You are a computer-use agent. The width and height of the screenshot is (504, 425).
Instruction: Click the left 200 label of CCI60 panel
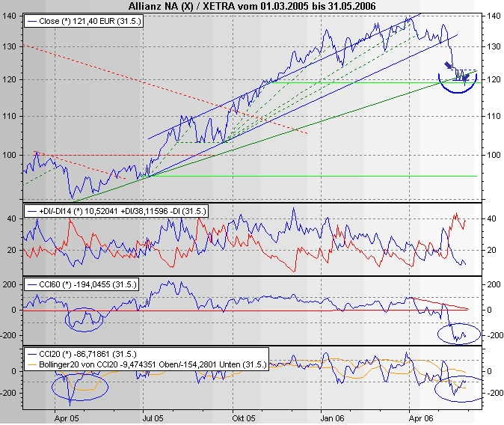(x=9, y=284)
